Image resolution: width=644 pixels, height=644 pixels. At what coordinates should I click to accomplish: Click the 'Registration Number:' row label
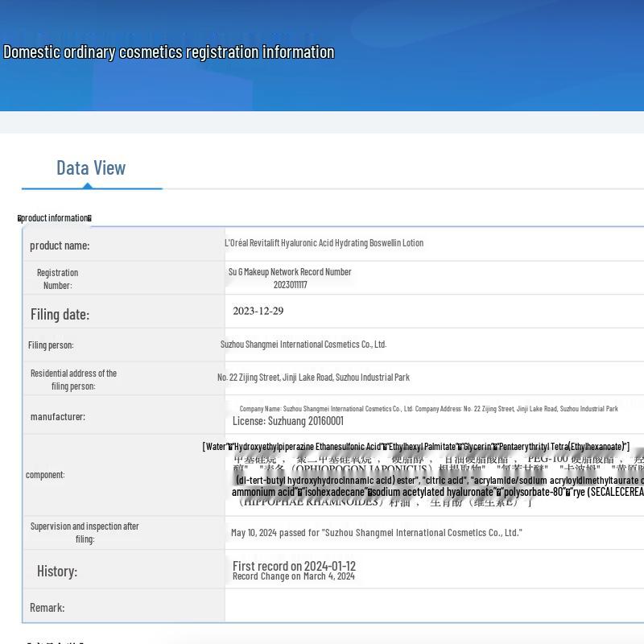(x=57, y=279)
